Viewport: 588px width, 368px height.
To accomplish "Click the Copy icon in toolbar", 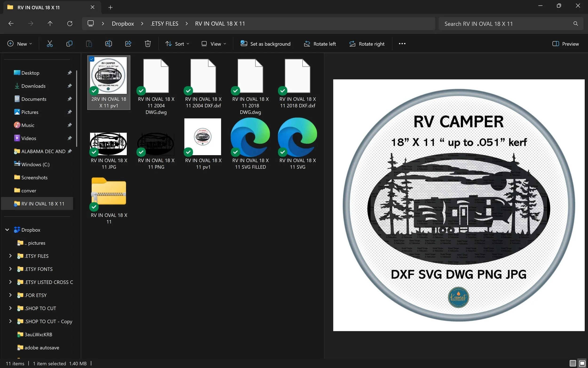I will point(69,44).
